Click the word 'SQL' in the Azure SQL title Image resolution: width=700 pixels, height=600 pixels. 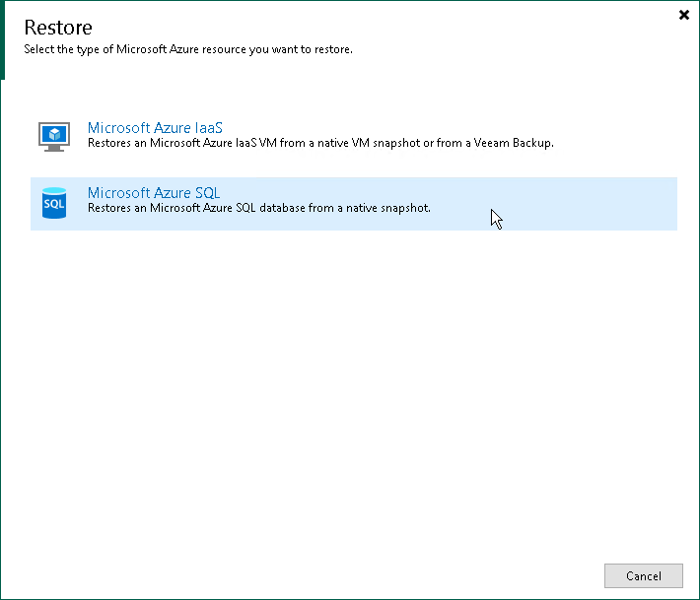[208, 193]
